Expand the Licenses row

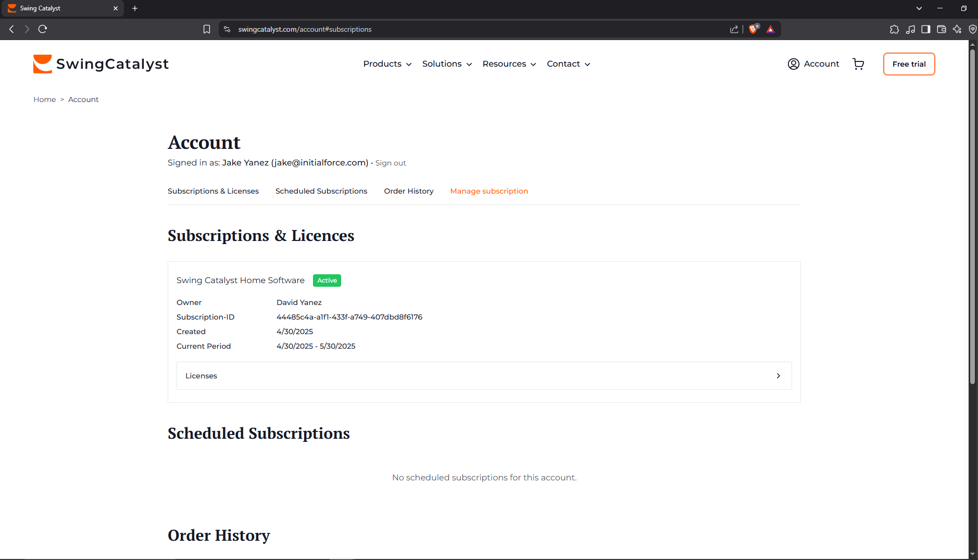point(484,376)
